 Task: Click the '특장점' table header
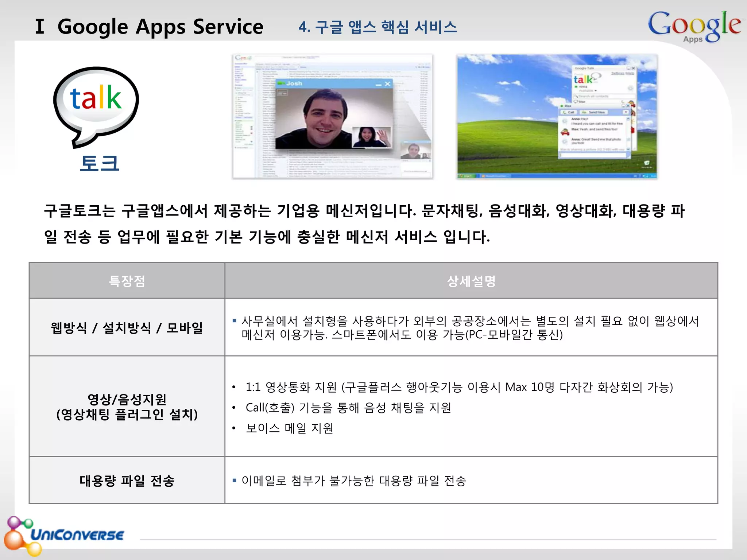(127, 281)
